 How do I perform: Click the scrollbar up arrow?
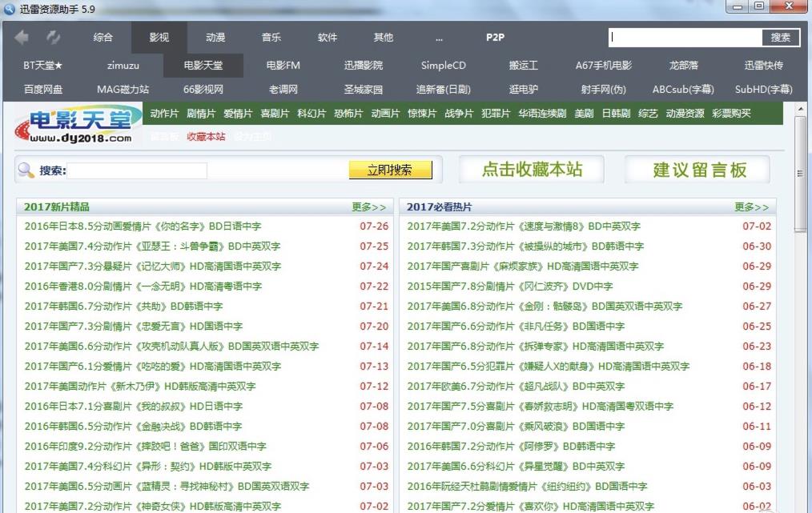click(x=801, y=109)
